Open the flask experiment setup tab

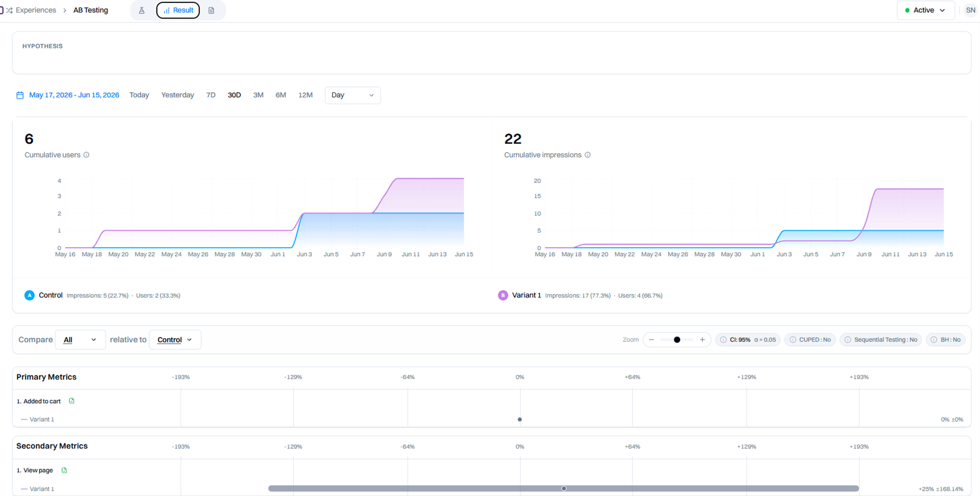click(141, 10)
